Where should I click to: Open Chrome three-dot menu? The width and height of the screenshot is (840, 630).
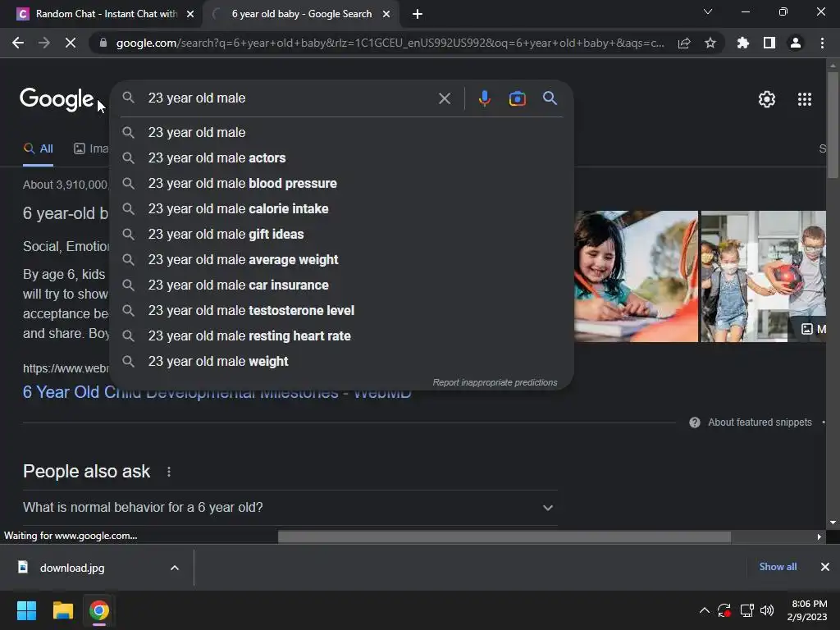click(x=822, y=43)
